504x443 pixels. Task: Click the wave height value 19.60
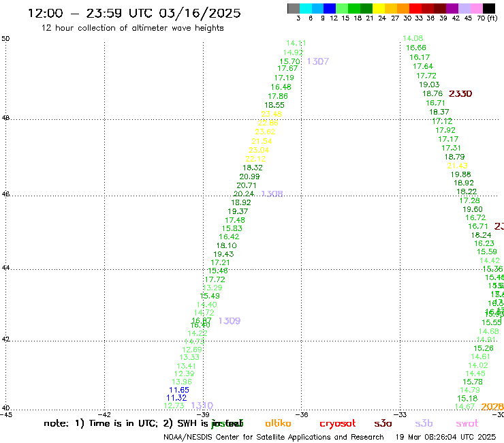coord(473,209)
